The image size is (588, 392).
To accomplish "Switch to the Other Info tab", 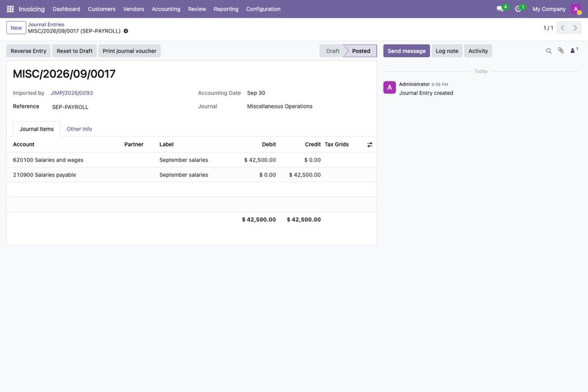I will click(79, 129).
